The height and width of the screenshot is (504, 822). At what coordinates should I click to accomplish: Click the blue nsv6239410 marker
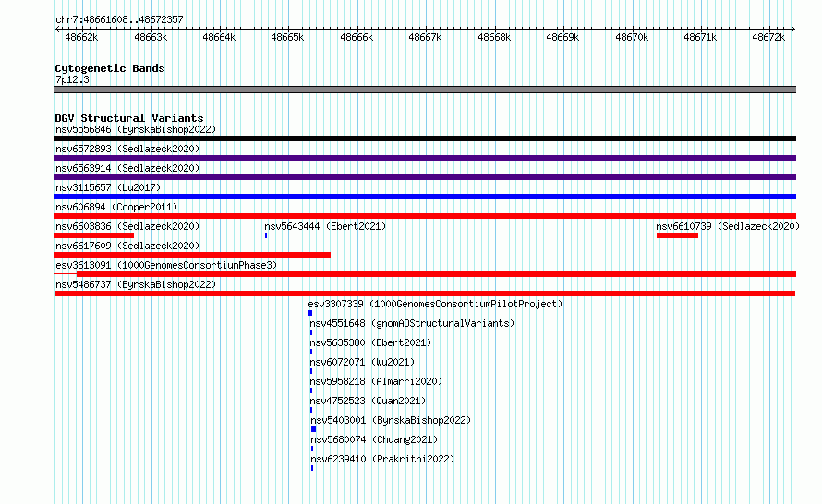coord(312,468)
